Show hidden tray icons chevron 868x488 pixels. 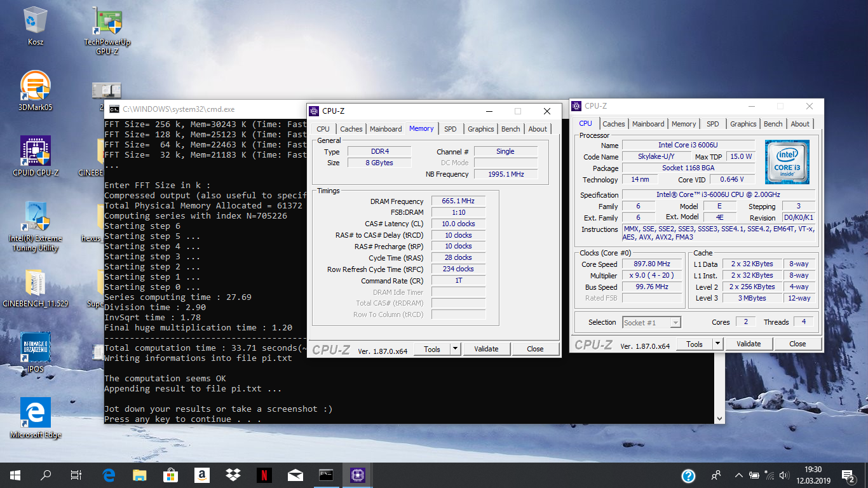[739, 475]
